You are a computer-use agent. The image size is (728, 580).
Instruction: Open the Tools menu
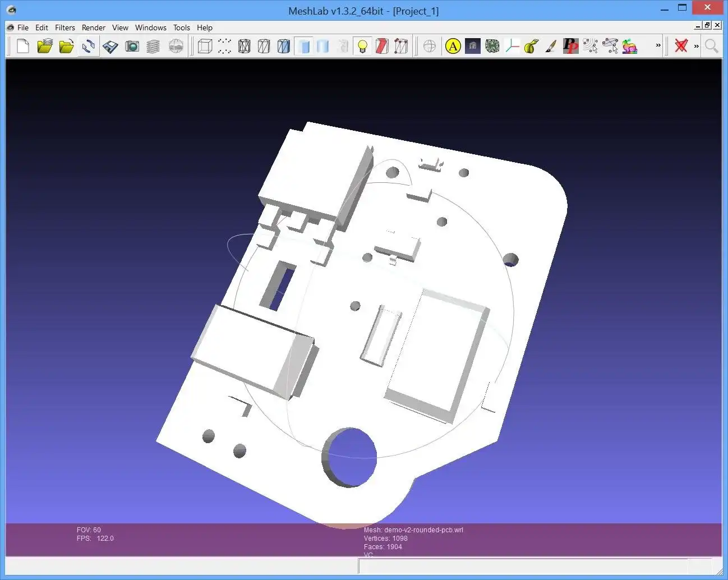pyautogui.click(x=182, y=27)
